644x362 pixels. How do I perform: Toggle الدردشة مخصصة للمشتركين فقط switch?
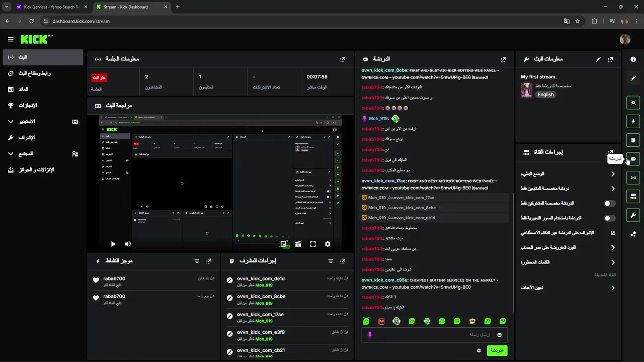[x=609, y=204]
